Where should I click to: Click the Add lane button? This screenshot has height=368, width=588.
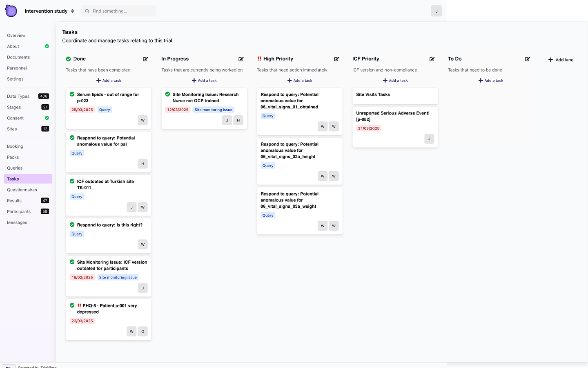(x=561, y=60)
